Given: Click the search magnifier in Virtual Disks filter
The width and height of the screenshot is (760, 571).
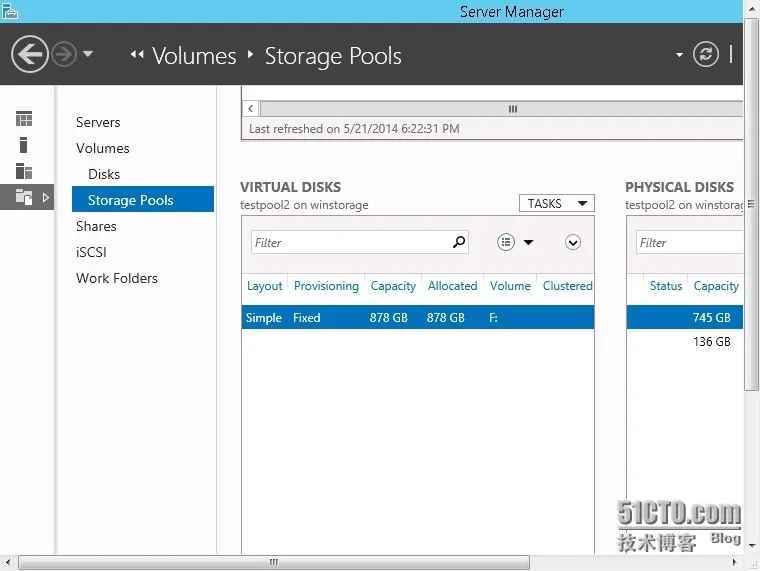Looking at the screenshot, I should [x=459, y=241].
